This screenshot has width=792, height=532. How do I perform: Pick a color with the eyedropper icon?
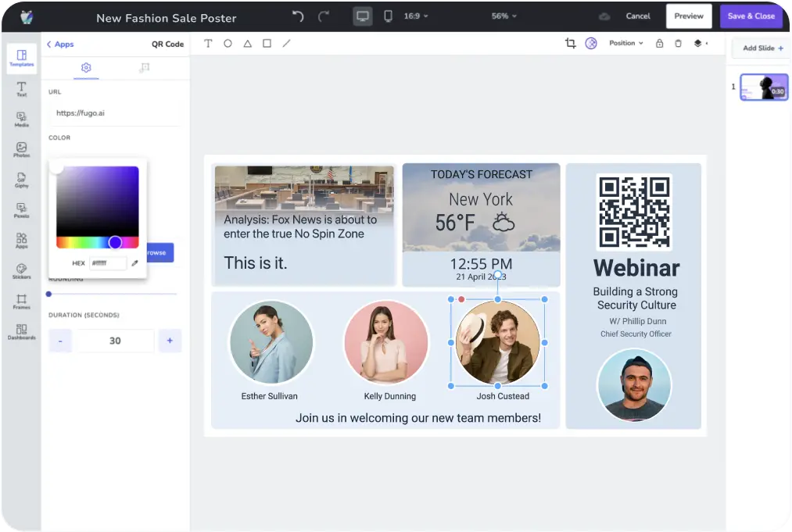[134, 263]
